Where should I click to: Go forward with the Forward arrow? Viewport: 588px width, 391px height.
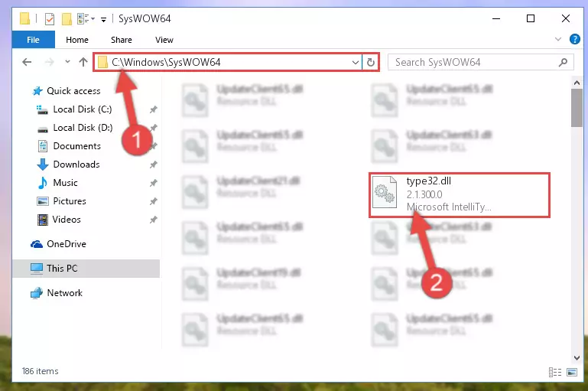coord(49,62)
